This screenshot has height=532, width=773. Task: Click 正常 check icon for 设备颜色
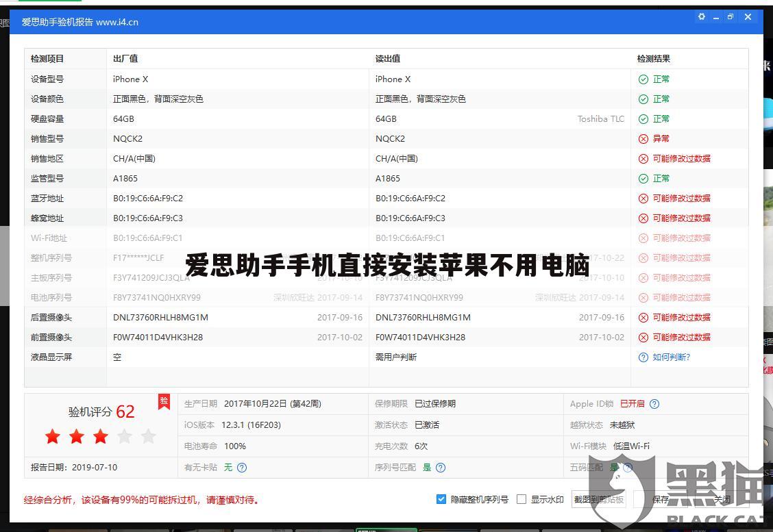[643, 99]
